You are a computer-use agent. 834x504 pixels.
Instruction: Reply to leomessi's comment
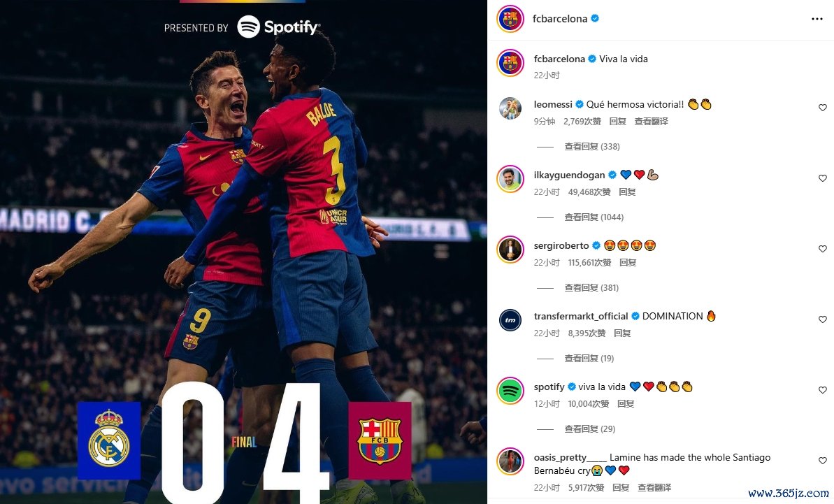tap(617, 122)
